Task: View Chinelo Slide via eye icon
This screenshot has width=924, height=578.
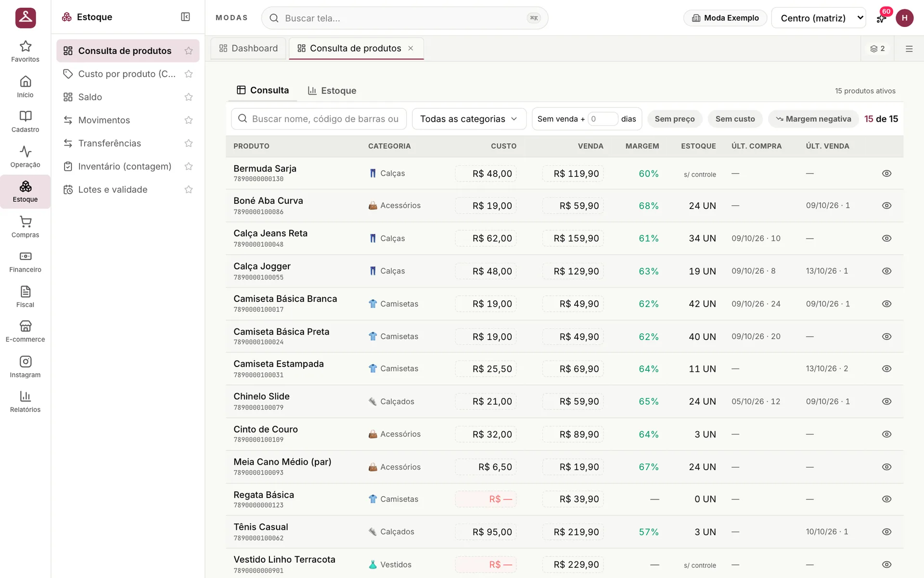Action: 886,401
